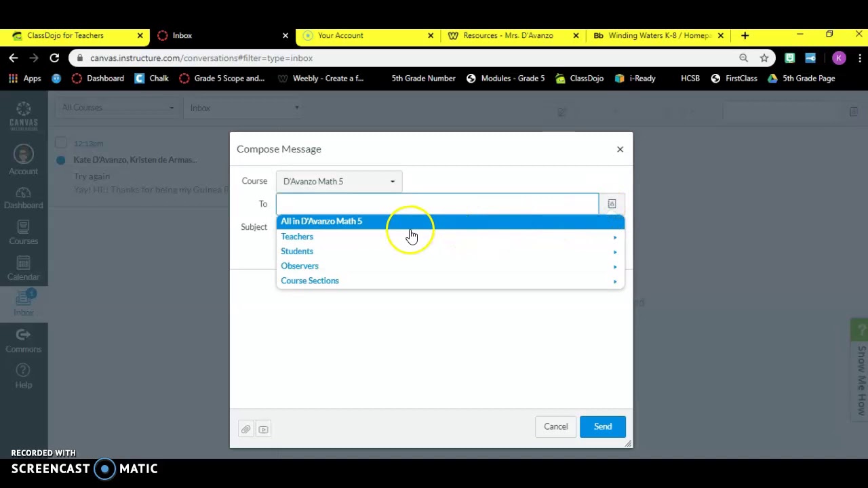The height and width of the screenshot is (488, 868).
Task: Go back in browser history
Action: (x=14, y=58)
